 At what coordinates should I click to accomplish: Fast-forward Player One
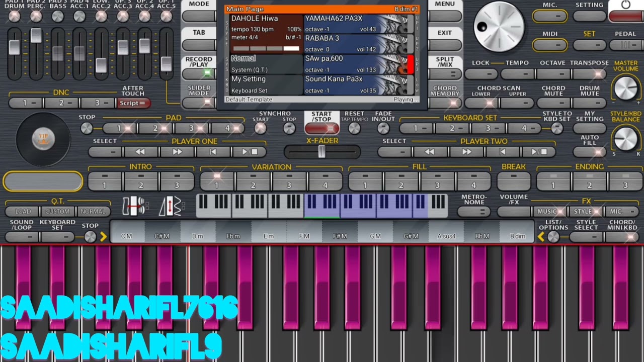click(177, 151)
